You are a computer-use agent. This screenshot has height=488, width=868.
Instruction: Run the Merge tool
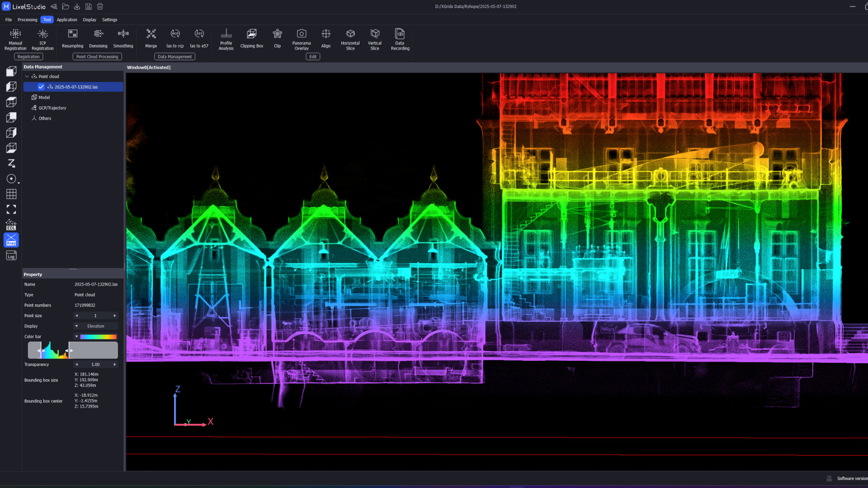coord(151,38)
